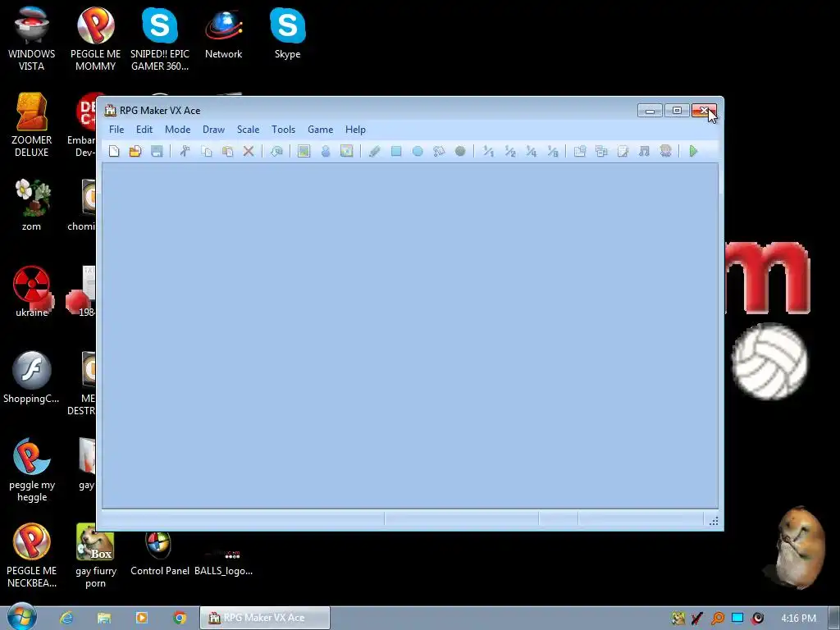Select the peggle my heggle desktop icon

tap(32, 470)
